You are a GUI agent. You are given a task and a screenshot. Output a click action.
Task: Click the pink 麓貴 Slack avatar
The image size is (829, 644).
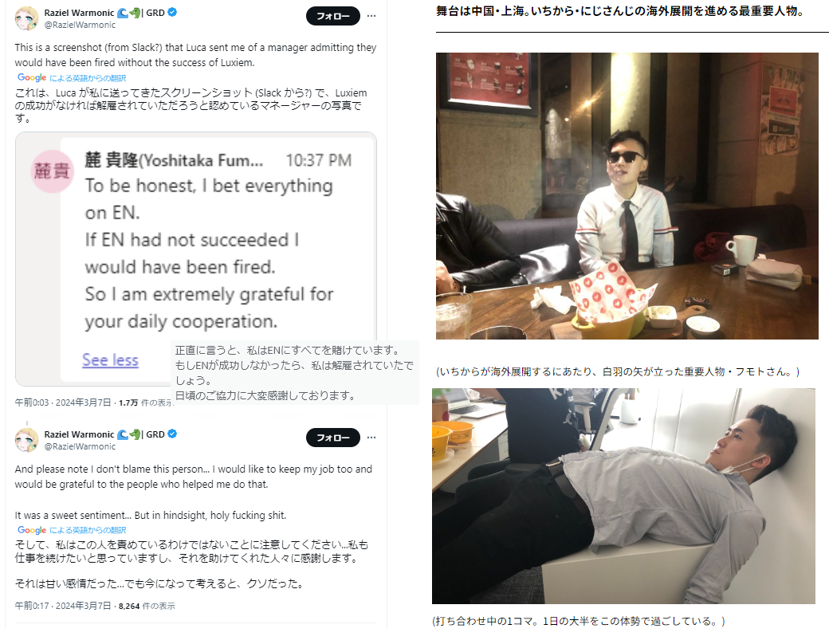tap(52, 171)
